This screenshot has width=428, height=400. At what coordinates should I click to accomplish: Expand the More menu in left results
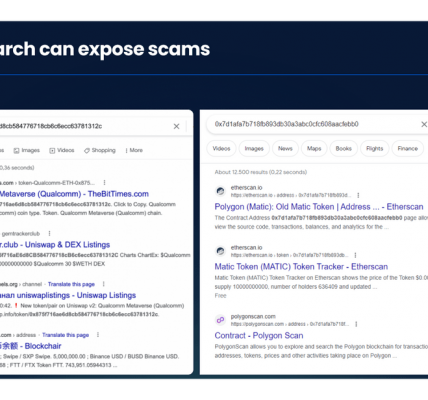point(134,150)
